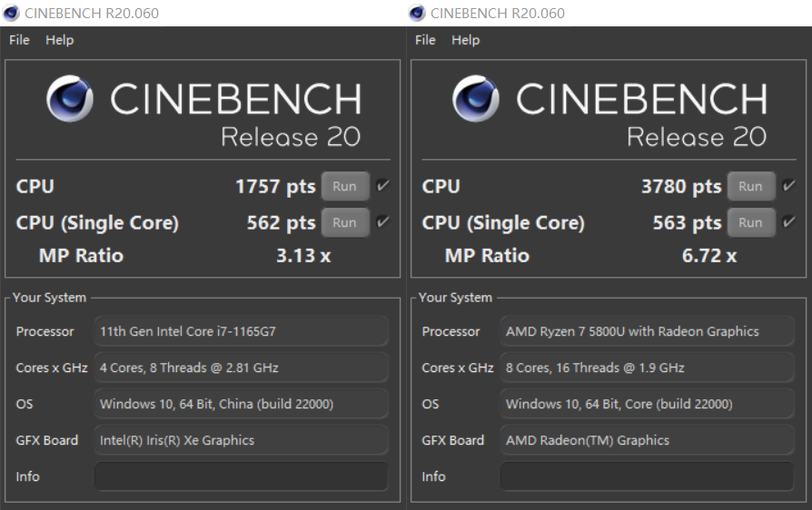This screenshot has height=510, width=812.
Task: Toggle CPU test checkbox beside 3780 pts
Action: (788, 186)
